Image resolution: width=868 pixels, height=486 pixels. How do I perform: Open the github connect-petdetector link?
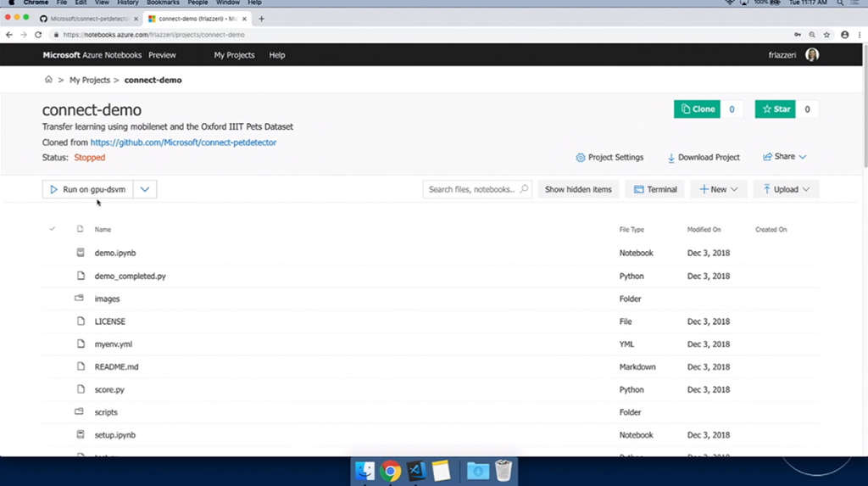tap(183, 142)
